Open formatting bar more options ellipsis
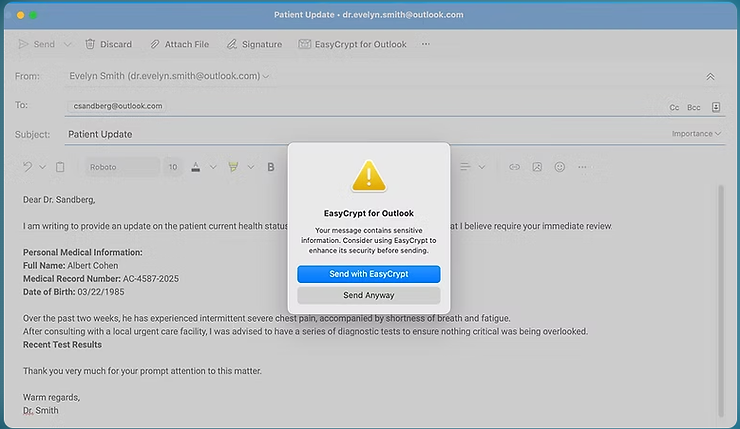740x429 pixels. coord(582,167)
